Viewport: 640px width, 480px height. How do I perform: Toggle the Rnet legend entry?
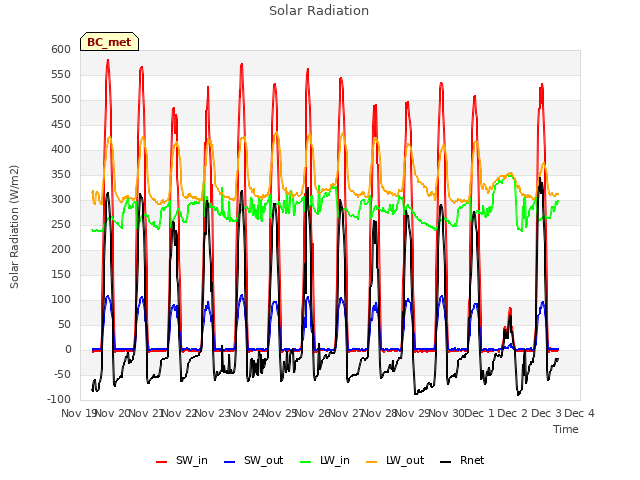(x=462, y=460)
